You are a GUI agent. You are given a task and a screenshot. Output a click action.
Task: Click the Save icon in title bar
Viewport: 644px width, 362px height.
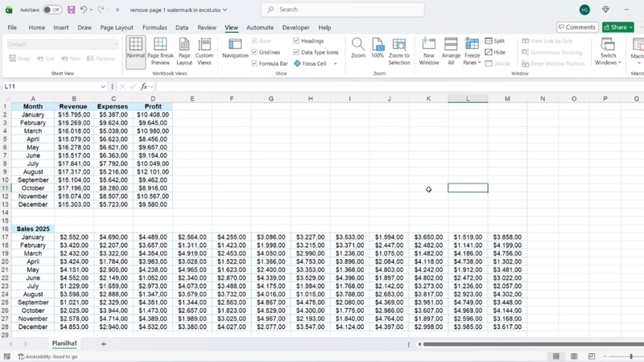click(71, 10)
